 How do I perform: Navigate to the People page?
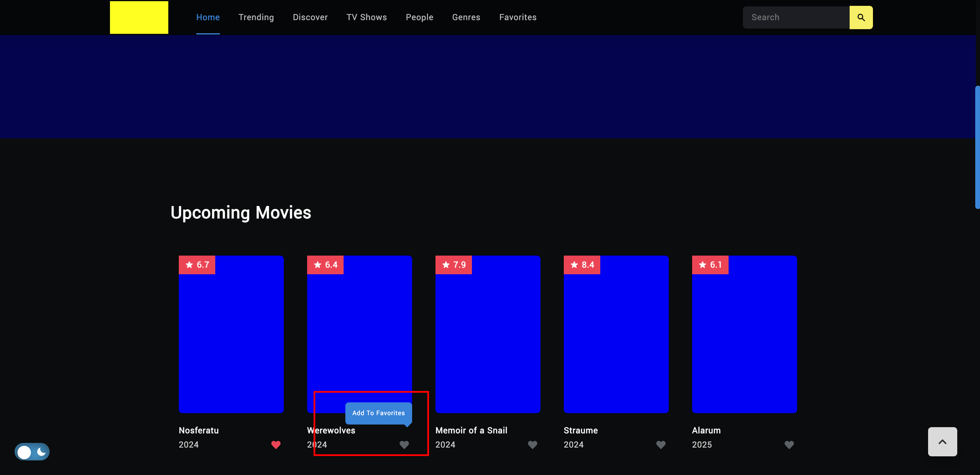[419, 18]
